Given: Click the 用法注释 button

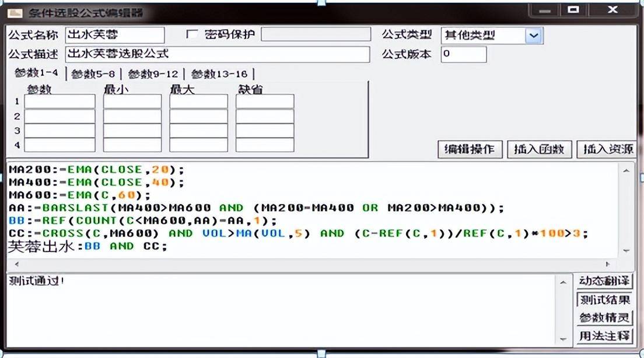Looking at the screenshot, I should pos(604,336).
